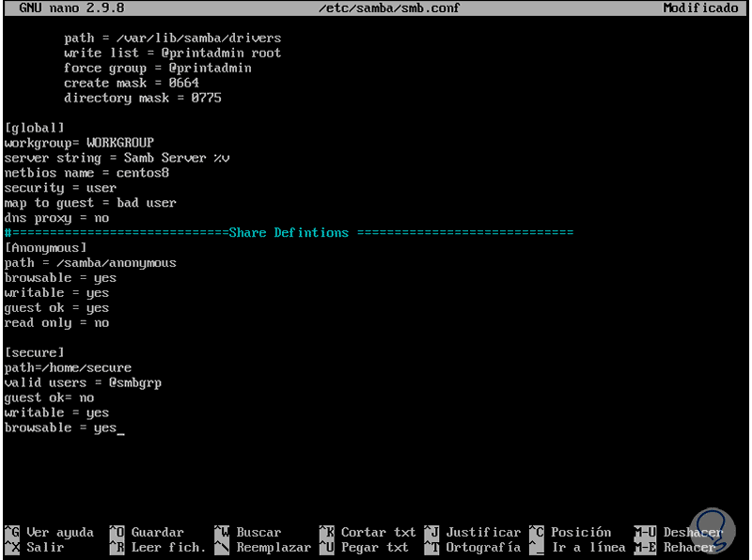Click the Modificado status in header
The height and width of the screenshot is (560, 752).
coord(700,8)
